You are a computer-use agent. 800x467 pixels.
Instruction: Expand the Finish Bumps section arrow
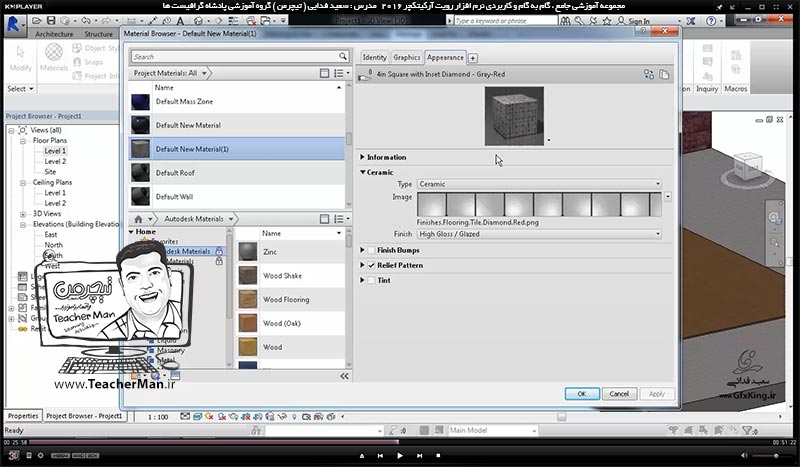pyautogui.click(x=362, y=250)
